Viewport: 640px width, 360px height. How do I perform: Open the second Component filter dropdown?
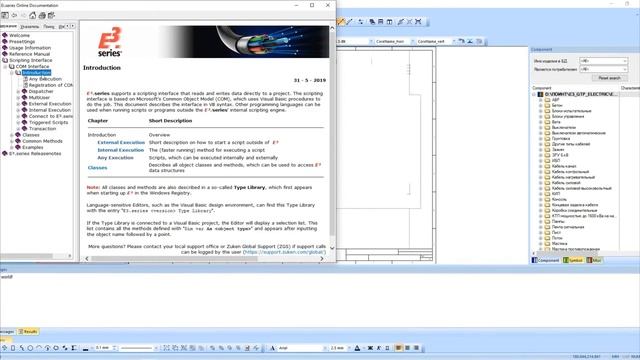(603, 69)
